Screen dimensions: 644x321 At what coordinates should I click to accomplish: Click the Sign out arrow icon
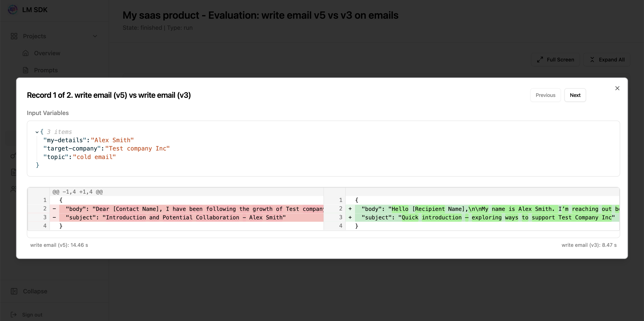coord(14,314)
